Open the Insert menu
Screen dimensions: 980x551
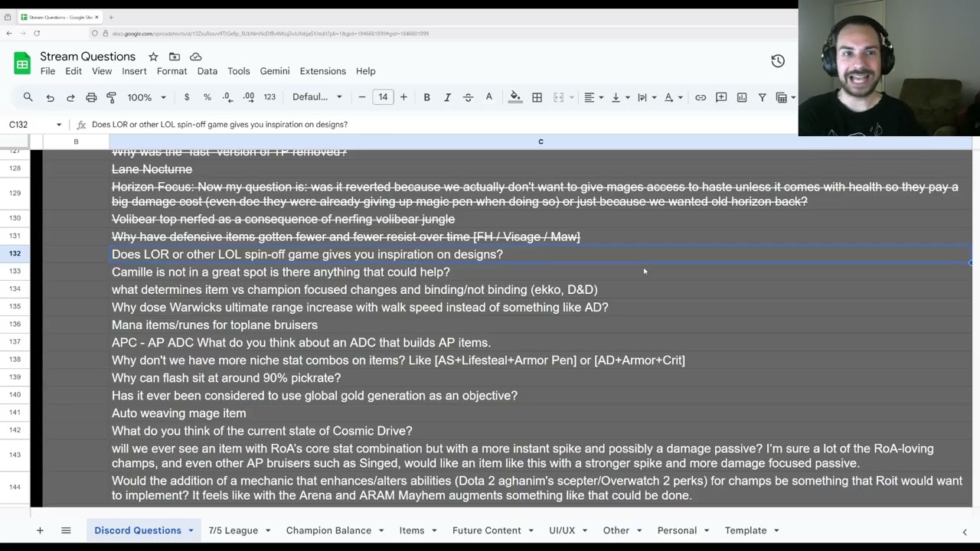134,71
